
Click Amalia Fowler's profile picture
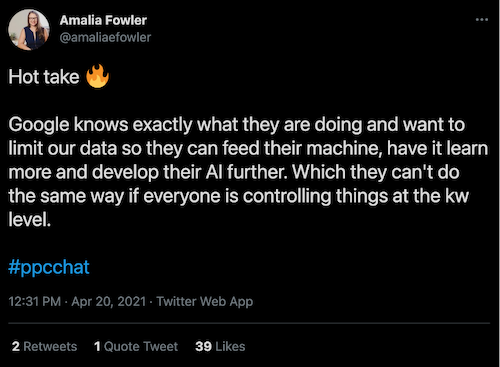click(x=29, y=30)
